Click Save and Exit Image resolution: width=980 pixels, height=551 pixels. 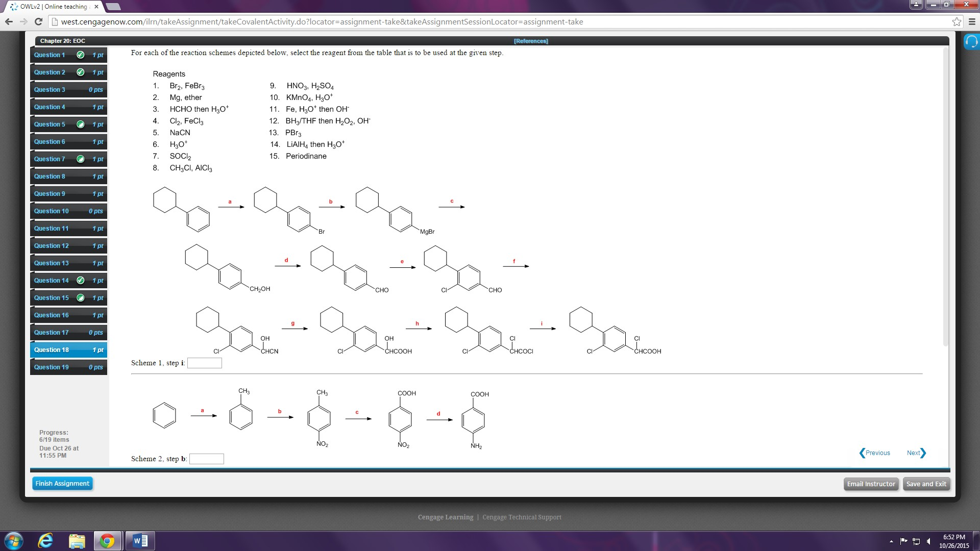click(926, 484)
